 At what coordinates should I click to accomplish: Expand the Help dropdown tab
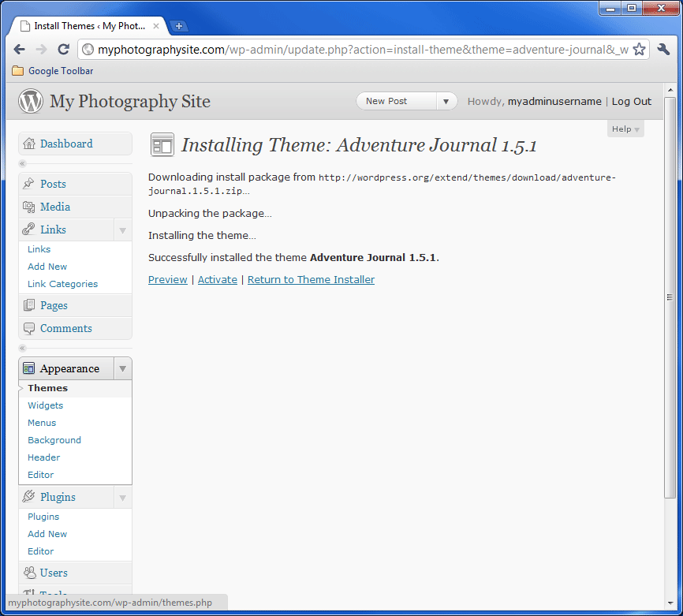625,129
